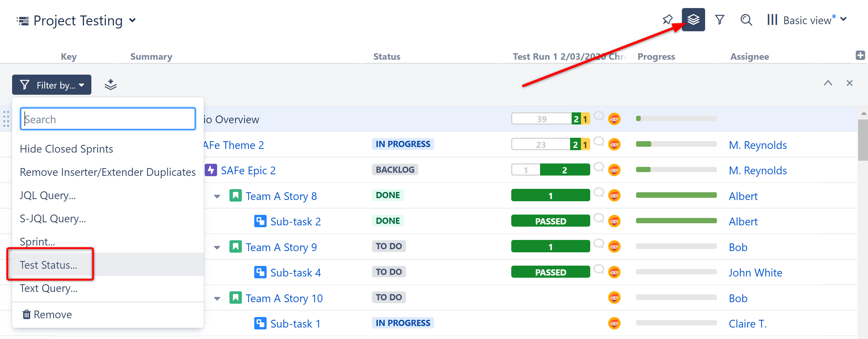The width and height of the screenshot is (868, 339).
Task: Open search using the magnifier toolbar icon
Action: [x=746, y=20]
